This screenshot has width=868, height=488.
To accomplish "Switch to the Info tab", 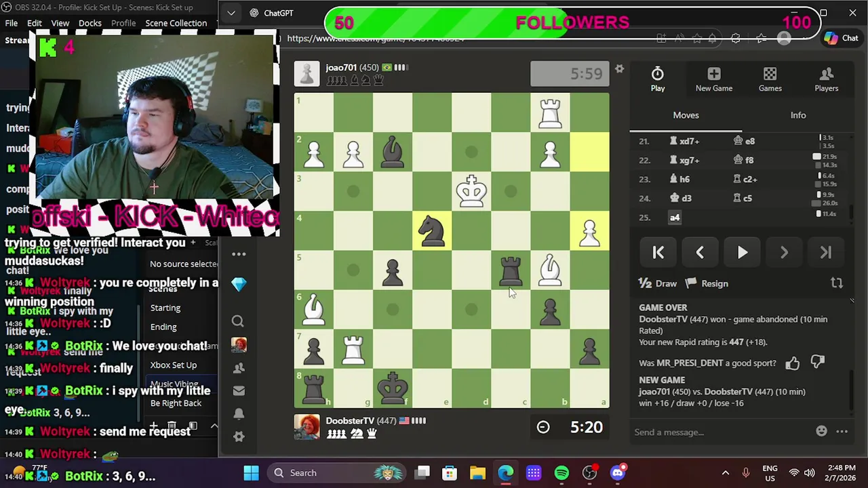I will point(797,115).
